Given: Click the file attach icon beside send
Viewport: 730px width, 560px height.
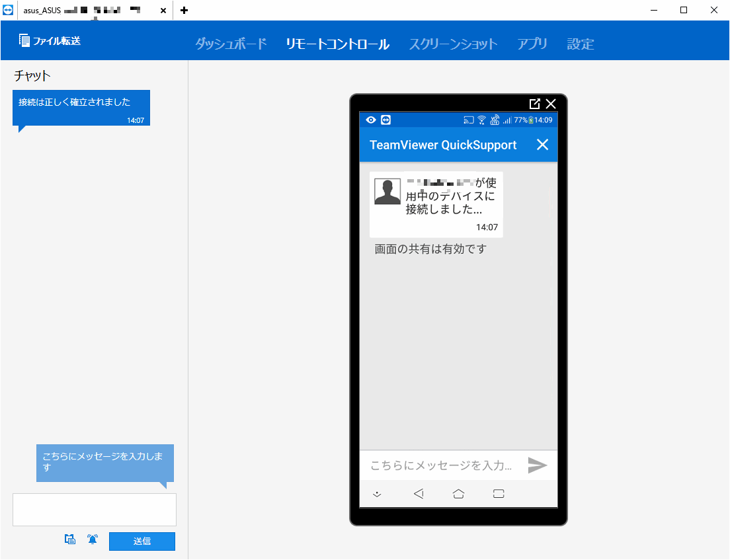Looking at the screenshot, I should click(70, 539).
